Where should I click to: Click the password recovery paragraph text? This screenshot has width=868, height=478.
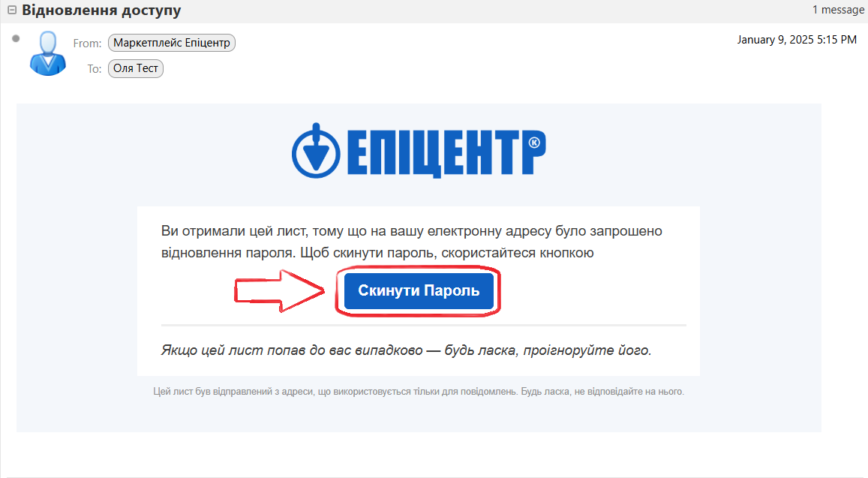click(411, 242)
